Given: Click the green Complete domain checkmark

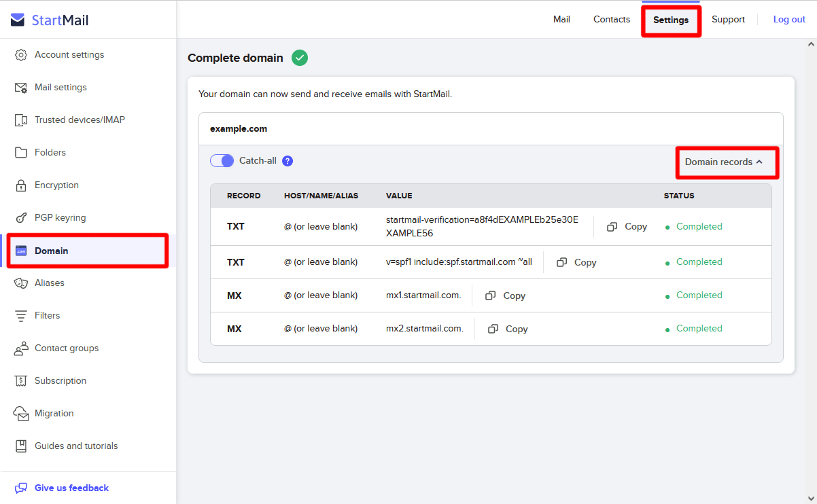Looking at the screenshot, I should (300, 58).
